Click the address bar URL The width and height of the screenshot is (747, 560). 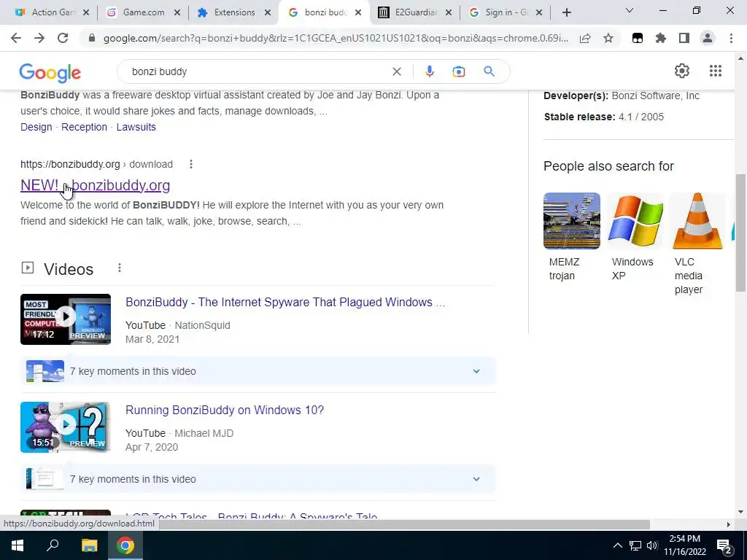pyautogui.click(x=336, y=38)
